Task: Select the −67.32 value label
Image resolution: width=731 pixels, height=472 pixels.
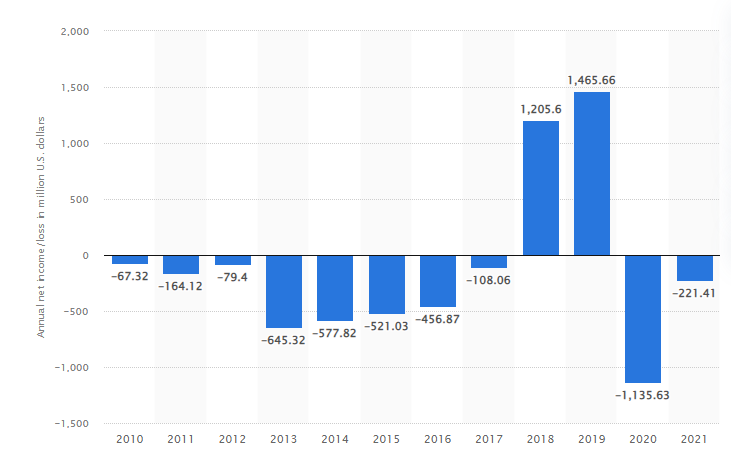Action: (130, 277)
